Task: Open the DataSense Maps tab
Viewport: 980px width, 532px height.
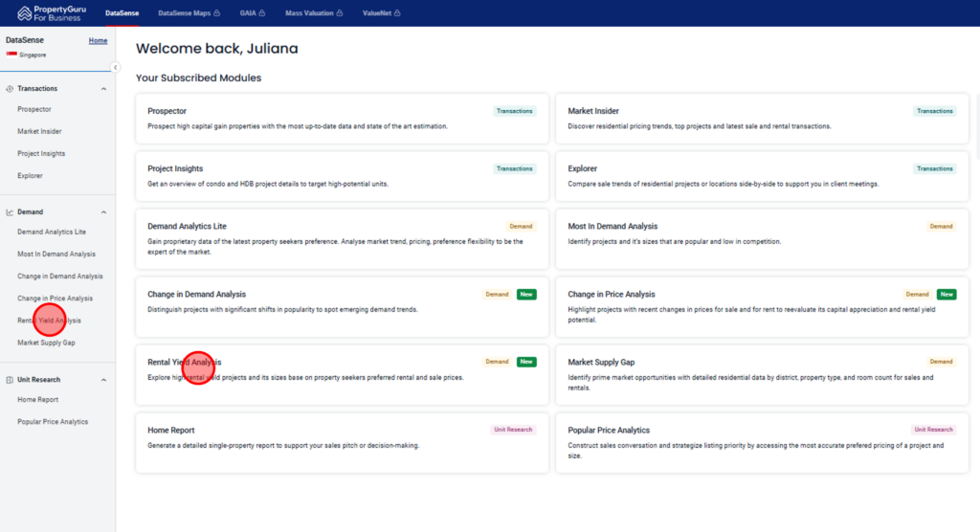Action: tap(189, 13)
